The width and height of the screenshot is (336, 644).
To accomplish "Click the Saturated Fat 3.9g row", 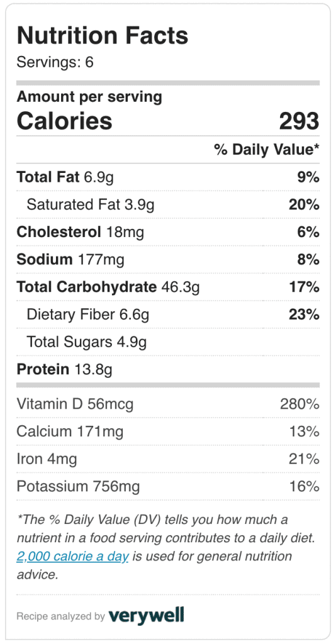I will [x=168, y=204].
